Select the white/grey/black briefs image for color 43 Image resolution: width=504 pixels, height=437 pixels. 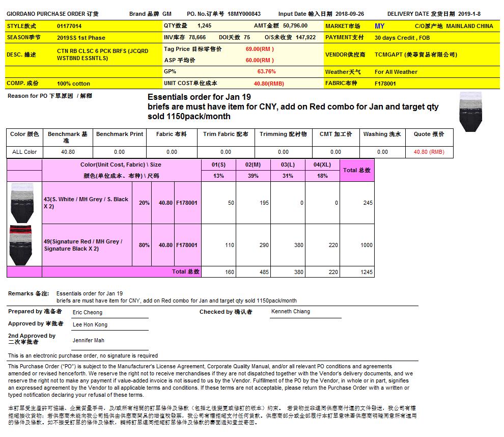[20, 203]
